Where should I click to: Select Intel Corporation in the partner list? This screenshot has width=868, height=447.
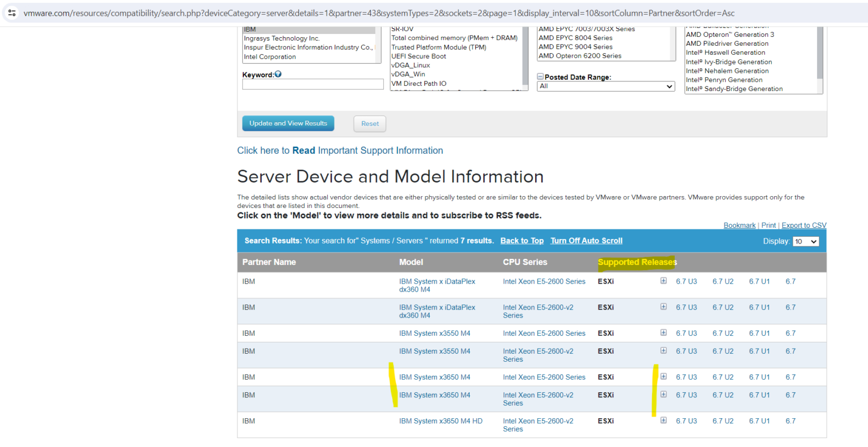(x=270, y=57)
